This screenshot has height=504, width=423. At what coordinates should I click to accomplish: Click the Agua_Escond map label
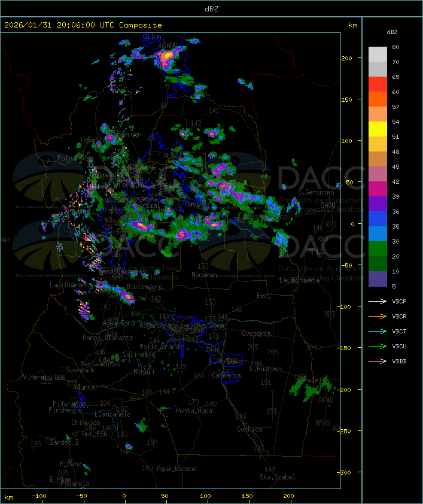click(176, 469)
